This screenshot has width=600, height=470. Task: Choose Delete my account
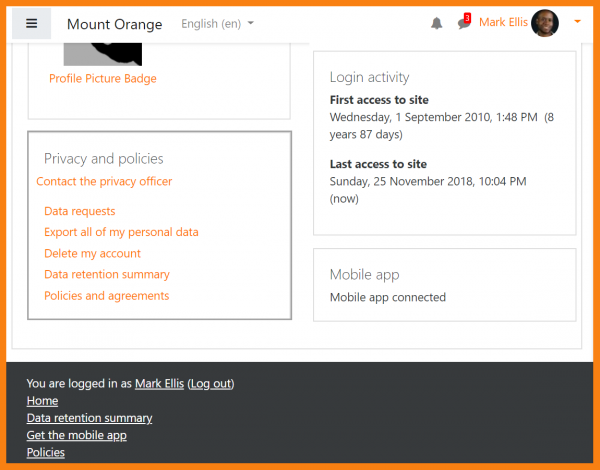pos(92,254)
